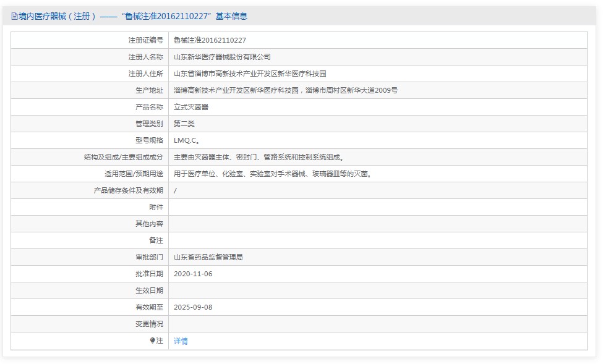Click the 审批部门 label
Screen dimensions: 603x364
point(149,258)
